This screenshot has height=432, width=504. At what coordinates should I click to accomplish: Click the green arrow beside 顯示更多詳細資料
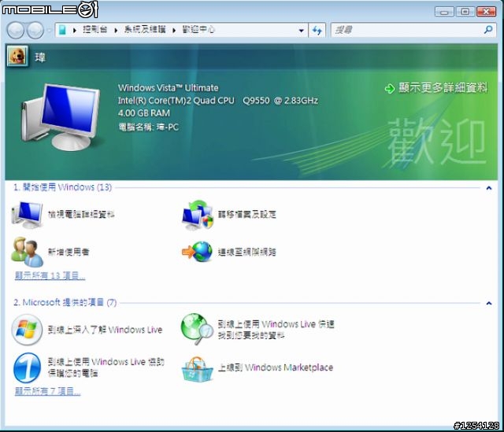[x=390, y=88]
